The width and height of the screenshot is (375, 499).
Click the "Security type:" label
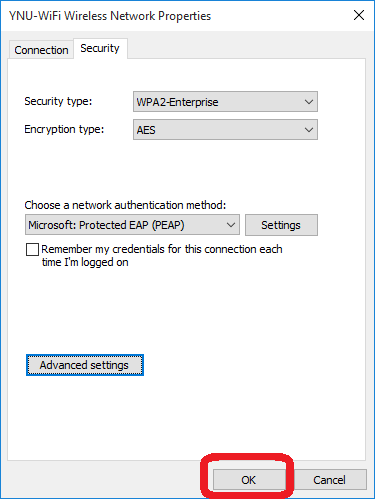[58, 101]
